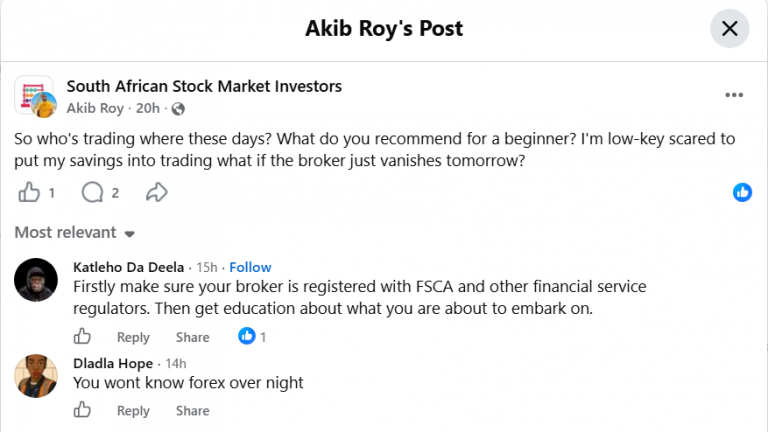This screenshot has height=432, width=768.
Task: Open the three-dot post options menu
Action: (x=734, y=95)
